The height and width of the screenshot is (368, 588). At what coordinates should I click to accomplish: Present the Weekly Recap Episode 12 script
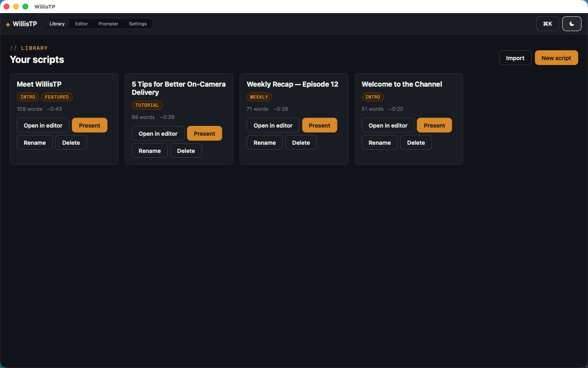320,125
